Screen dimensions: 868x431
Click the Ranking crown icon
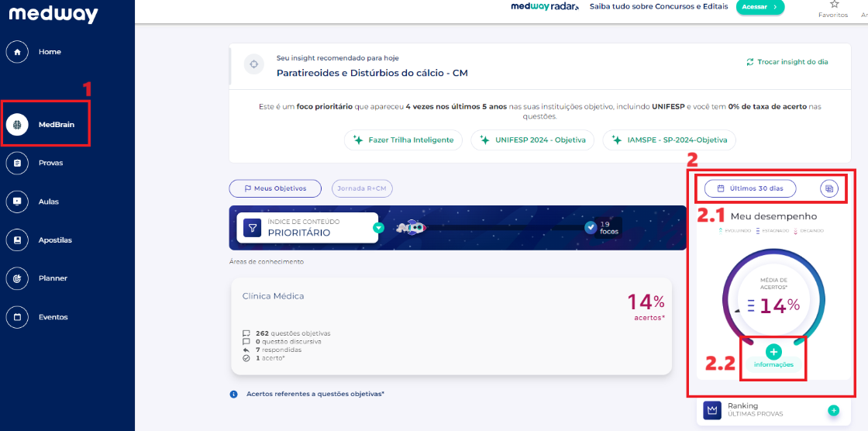pyautogui.click(x=712, y=410)
